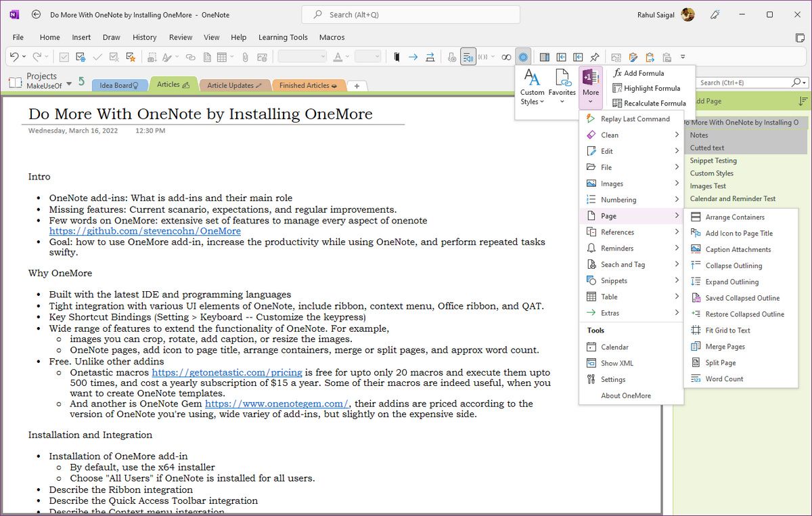Screen dimensions: 812x516
Task: Click the Redo arrow icon
Action: 37,57
